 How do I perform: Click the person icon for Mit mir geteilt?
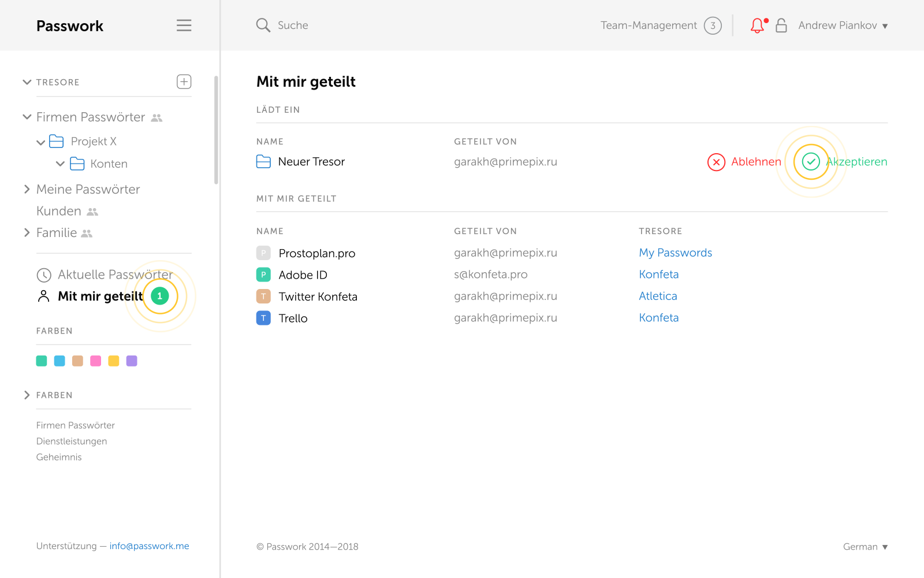[43, 297]
